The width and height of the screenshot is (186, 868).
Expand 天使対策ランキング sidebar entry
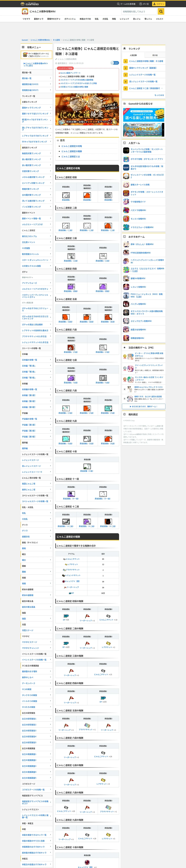37,171
